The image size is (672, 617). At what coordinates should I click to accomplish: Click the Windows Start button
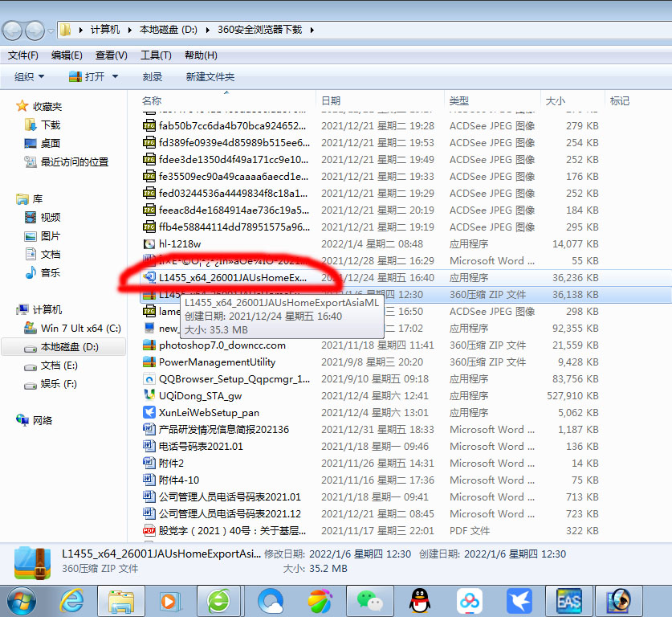coord(22,601)
